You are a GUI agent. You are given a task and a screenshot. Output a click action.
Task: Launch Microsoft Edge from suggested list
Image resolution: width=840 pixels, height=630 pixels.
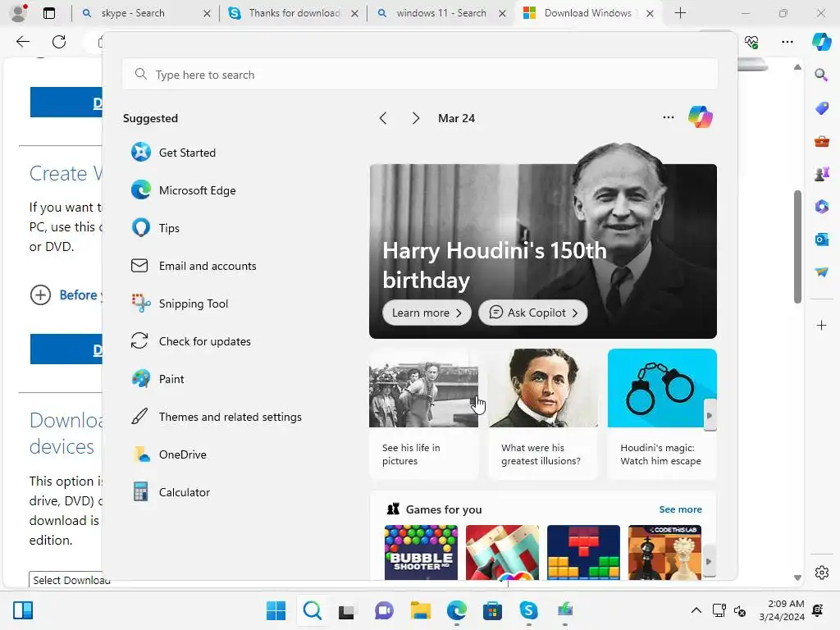[x=183, y=190]
